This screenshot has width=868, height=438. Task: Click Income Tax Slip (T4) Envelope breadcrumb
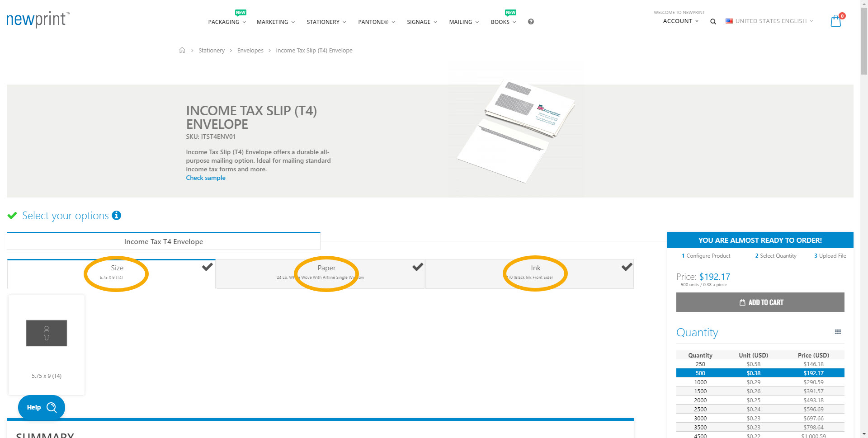314,50
